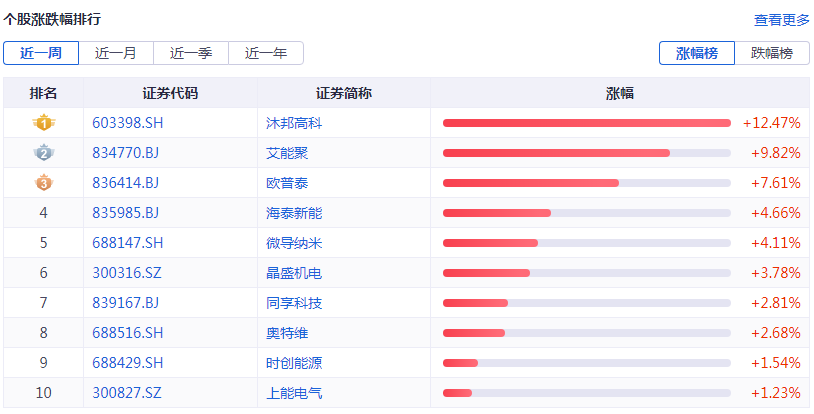Open stock code 603398.SH
This screenshot has height=414, width=814.
[x=127, y=123]
